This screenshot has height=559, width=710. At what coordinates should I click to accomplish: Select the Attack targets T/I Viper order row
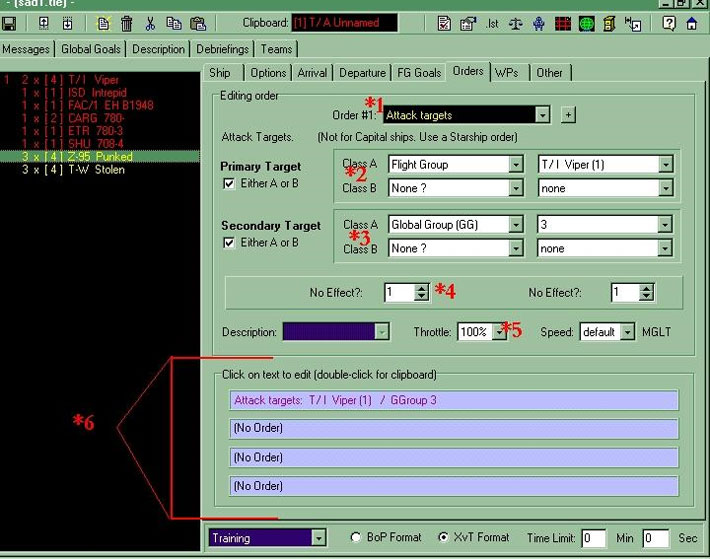[454, 400]
